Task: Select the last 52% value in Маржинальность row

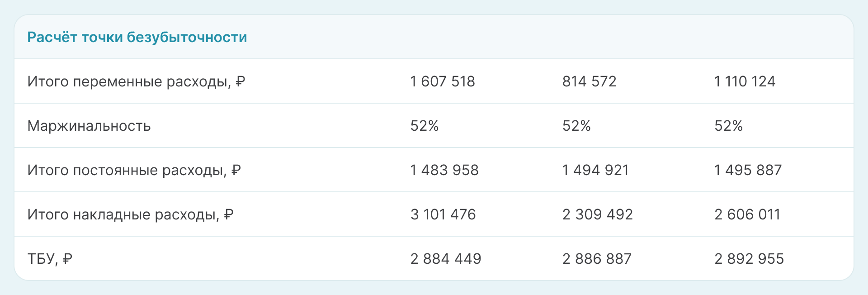Action: coord(728,126)
